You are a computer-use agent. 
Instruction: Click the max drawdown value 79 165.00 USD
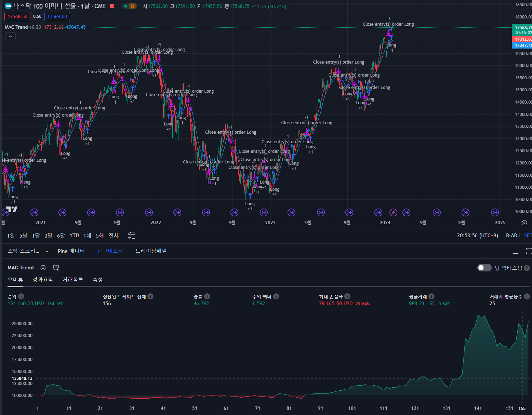[336, 304]
